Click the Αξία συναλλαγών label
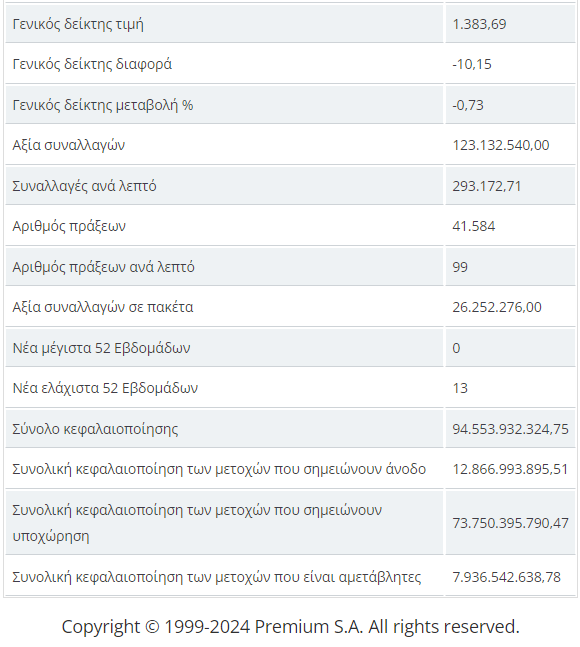The image size is (580, 647). pos(68,145)
